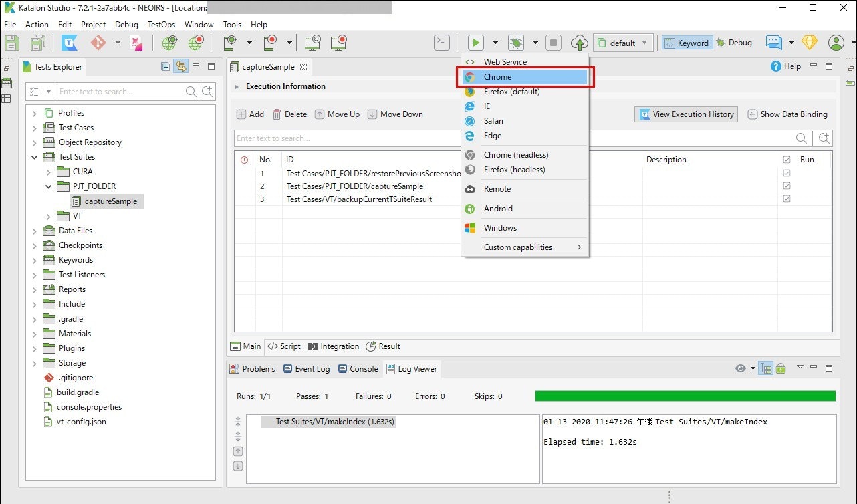The height and width of the screenshot is (504, 857).
Task: Click the yellow diamond icon
Action: click(x=810, y=43)
